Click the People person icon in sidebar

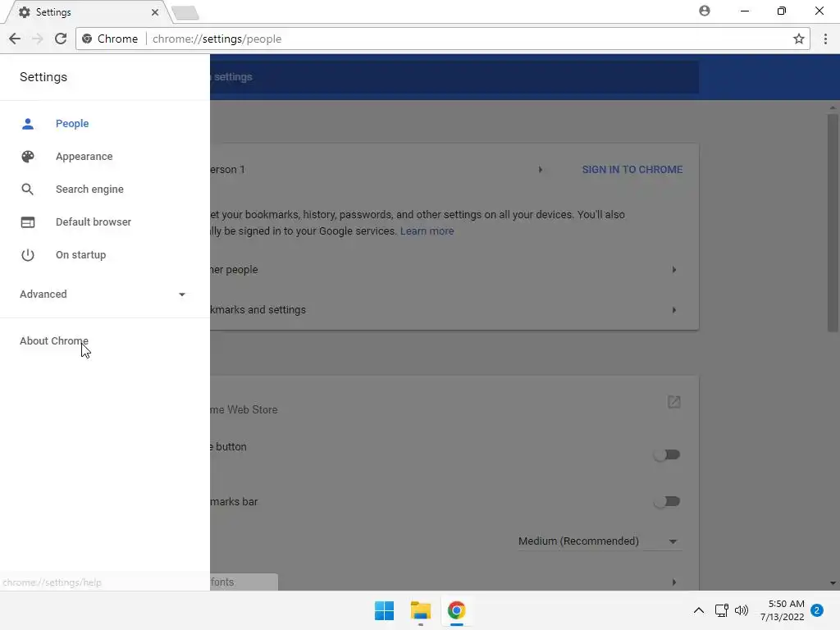[x=27, y=124]
